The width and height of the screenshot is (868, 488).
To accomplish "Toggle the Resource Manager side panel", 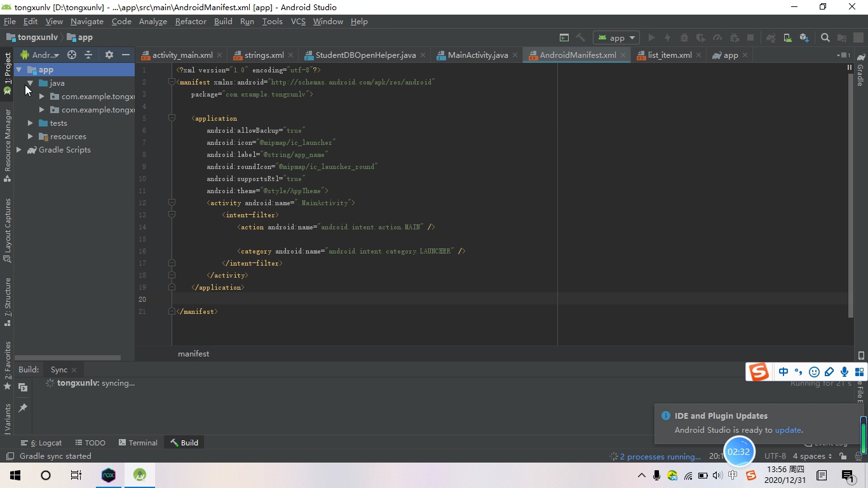I will pos(7,146).
